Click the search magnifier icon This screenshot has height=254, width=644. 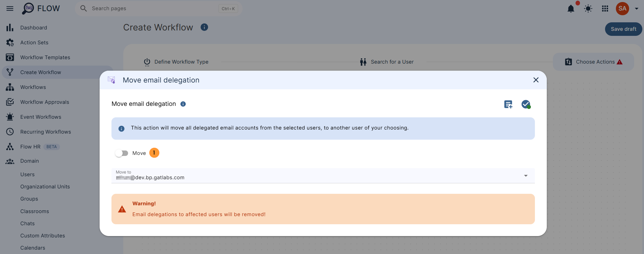(x=83, y=8)
